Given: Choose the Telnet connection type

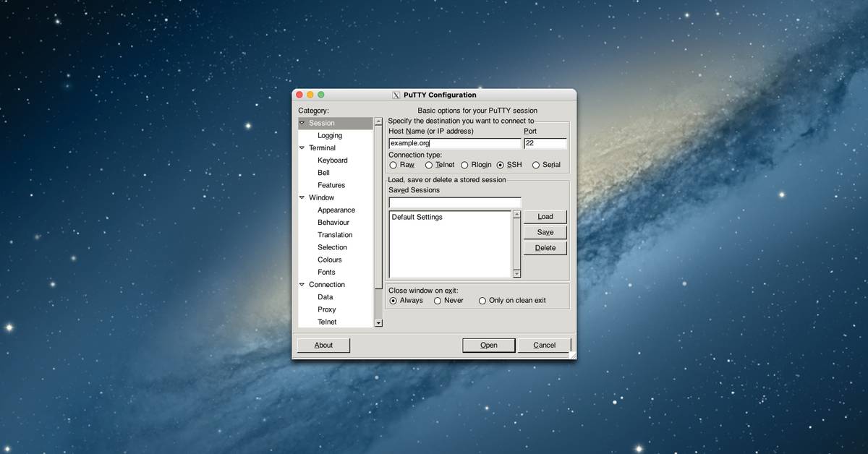Looking at the screenshot, I should pos(429,165).
